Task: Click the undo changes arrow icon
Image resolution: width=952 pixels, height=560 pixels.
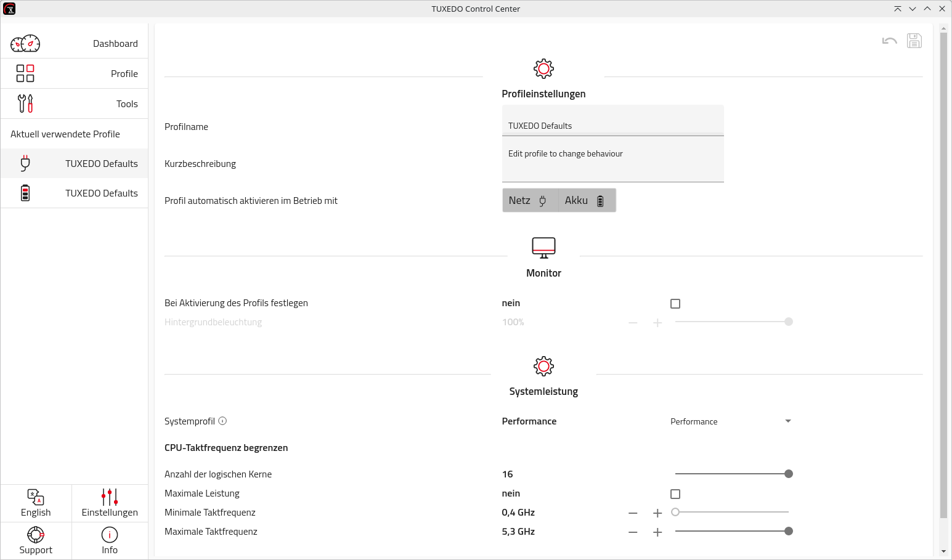Action: click(889, 41)
